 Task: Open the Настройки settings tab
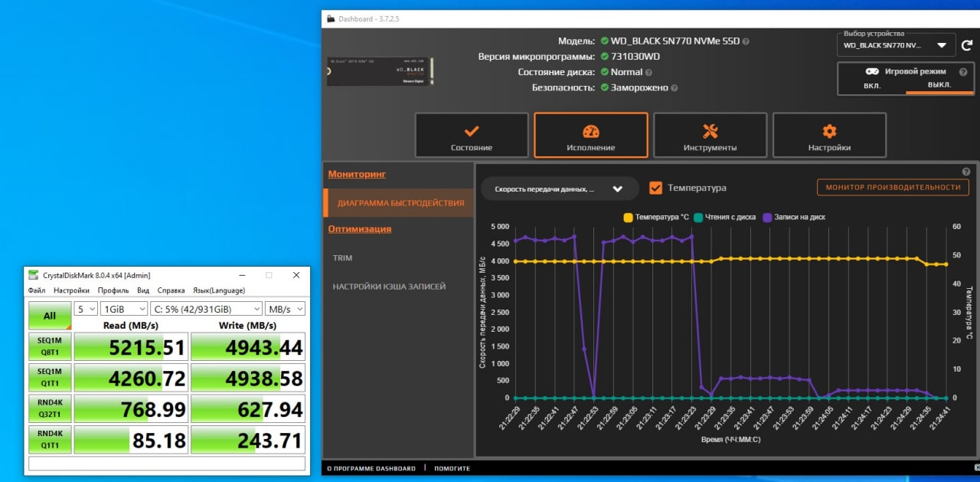[829, 135]
